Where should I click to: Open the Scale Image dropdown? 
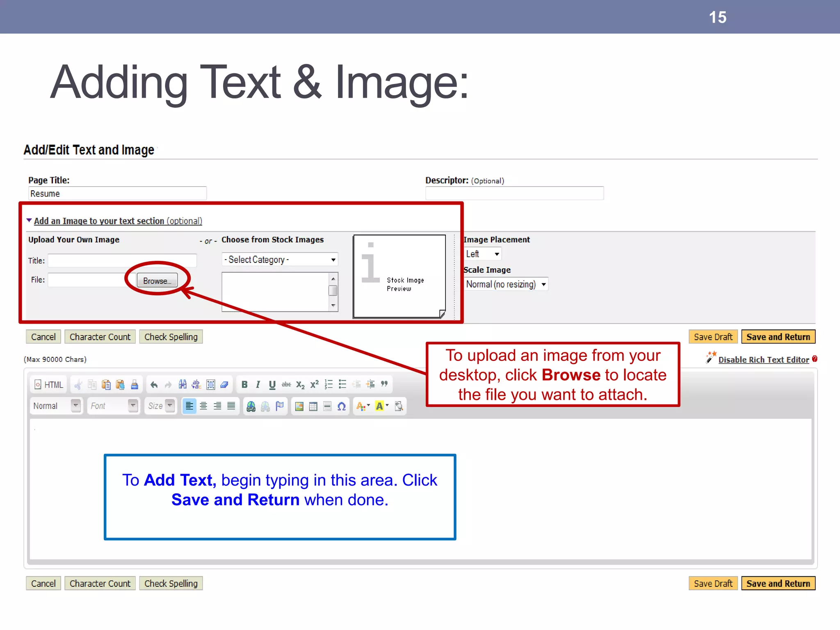[x=506, y=284]
